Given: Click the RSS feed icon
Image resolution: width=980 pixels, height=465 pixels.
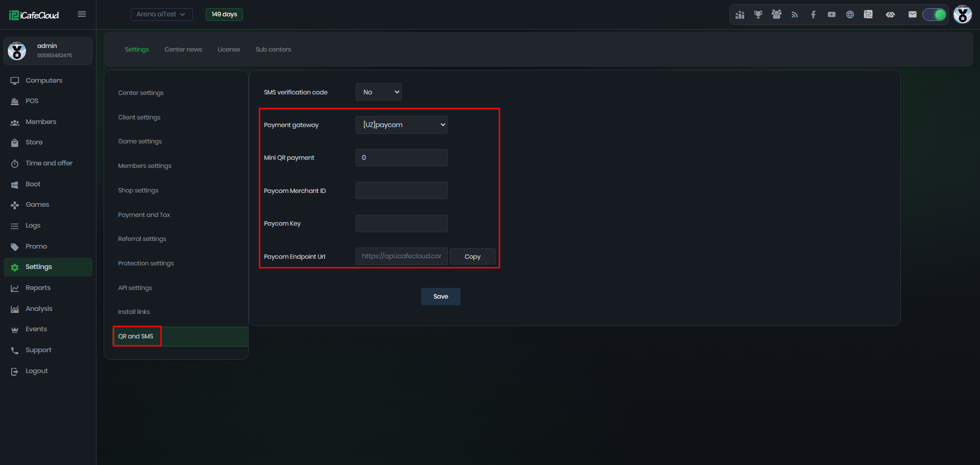Looking at the screenshot, I should coord(795,14).
